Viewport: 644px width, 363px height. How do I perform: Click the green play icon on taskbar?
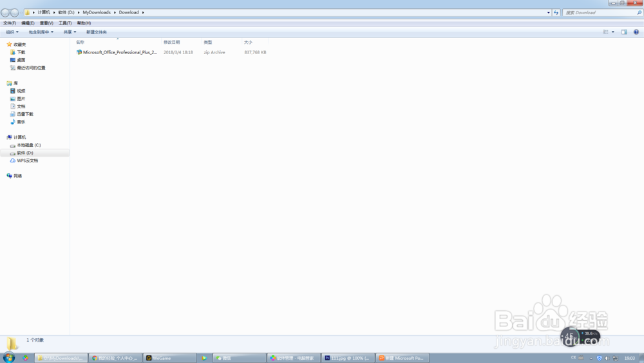click(x=204, y=358)
